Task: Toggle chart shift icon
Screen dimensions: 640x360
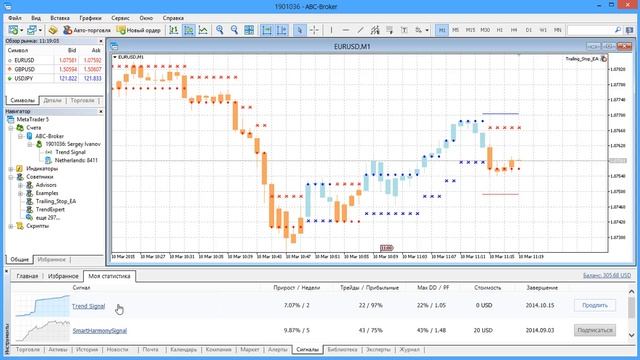Action: [x=282, y=30]
